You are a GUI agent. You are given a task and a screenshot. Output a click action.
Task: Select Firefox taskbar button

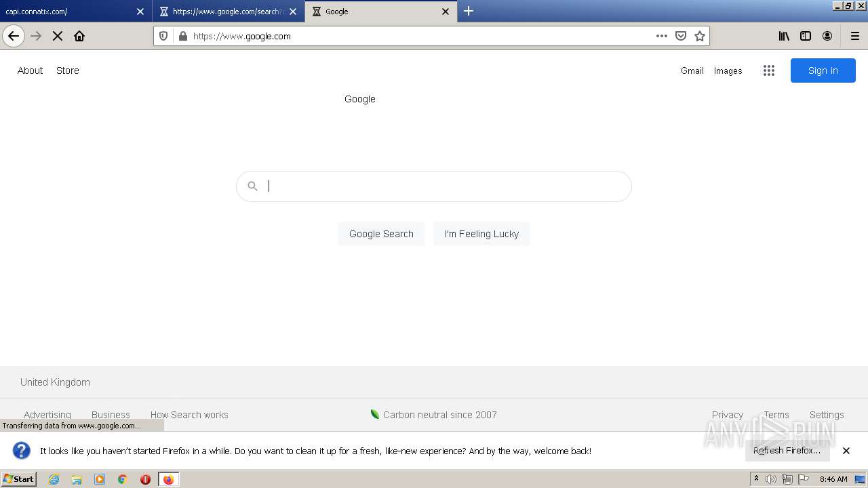(x=168, y=479)
